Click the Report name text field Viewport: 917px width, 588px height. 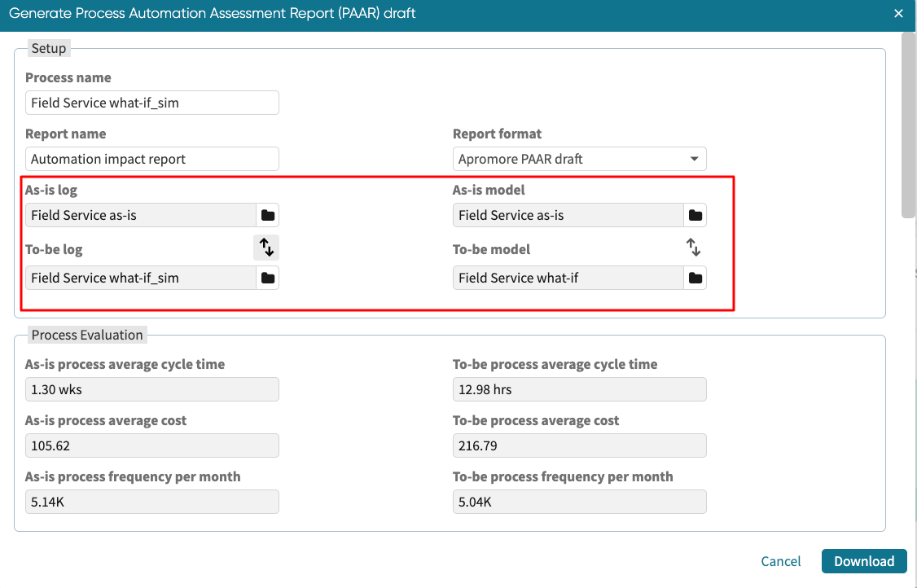[x=152, y=159]
